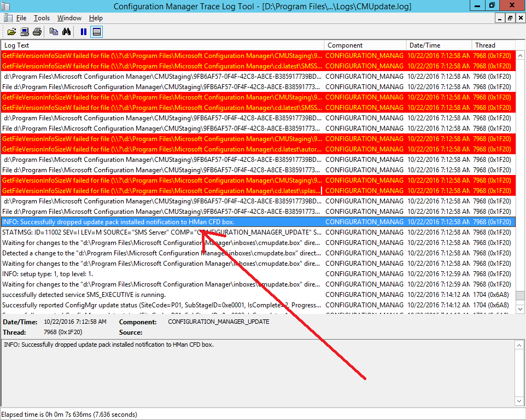Screen dimensions: 526x420
Task: Click the Print toolbar icon
Action: point(37,32)
